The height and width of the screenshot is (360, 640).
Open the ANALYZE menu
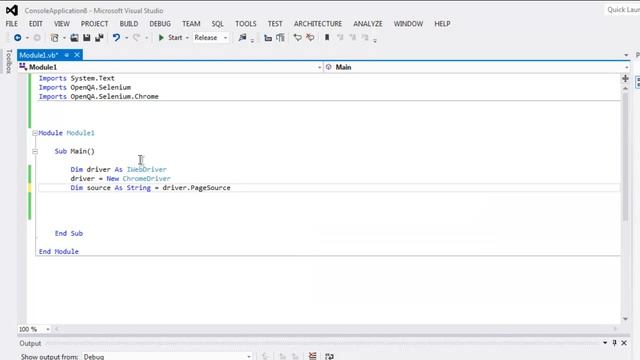pos(368,24)
